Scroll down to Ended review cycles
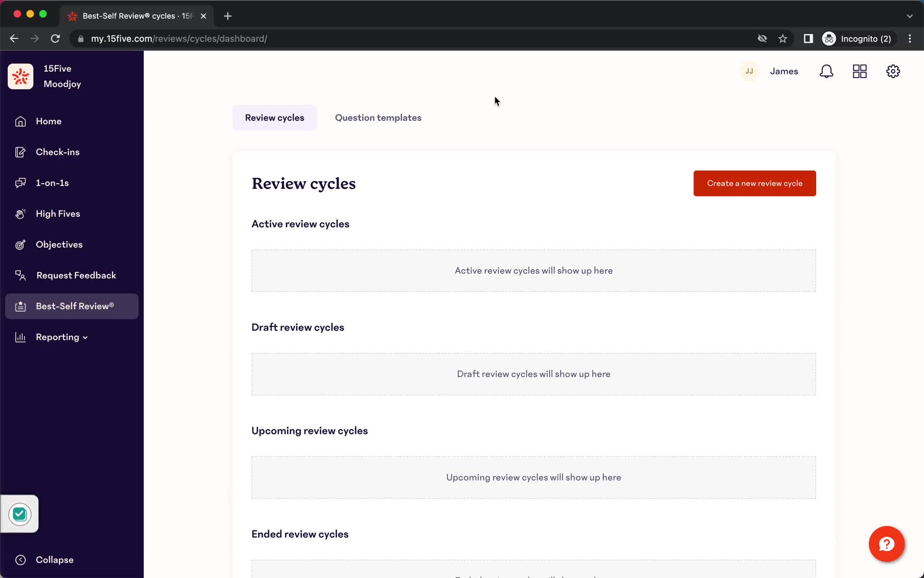924x578 pixels. (300, 534)
